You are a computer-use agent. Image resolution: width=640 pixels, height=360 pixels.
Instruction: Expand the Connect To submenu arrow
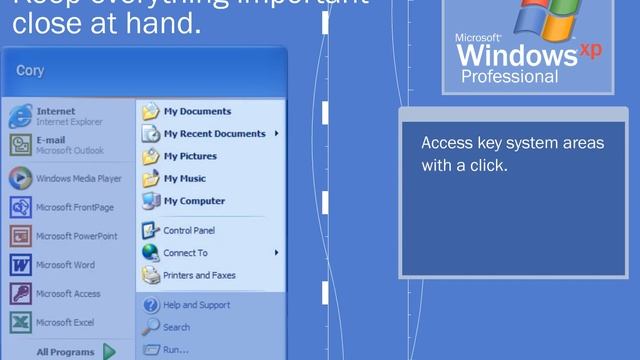pyautogui.click(x=277, y=253)
